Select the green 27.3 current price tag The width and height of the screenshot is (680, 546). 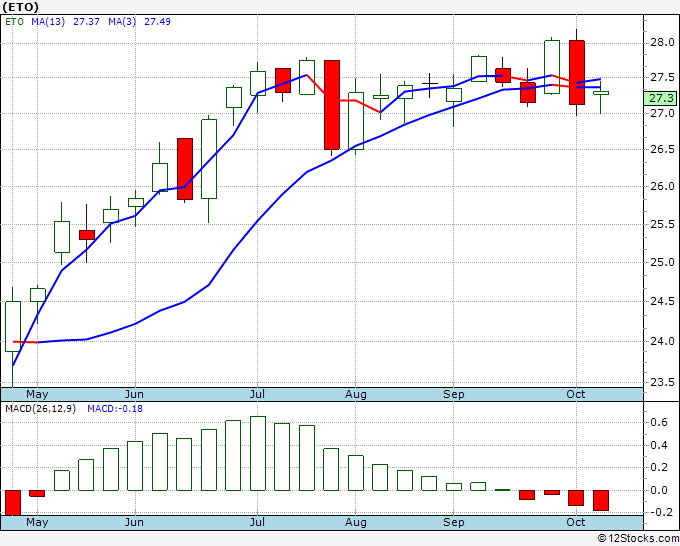(660, 98)
